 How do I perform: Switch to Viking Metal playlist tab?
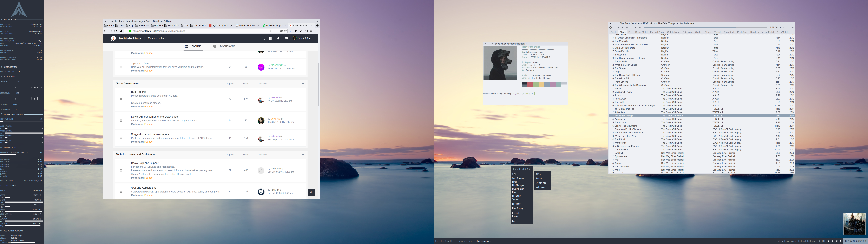(x=768, y=32)
